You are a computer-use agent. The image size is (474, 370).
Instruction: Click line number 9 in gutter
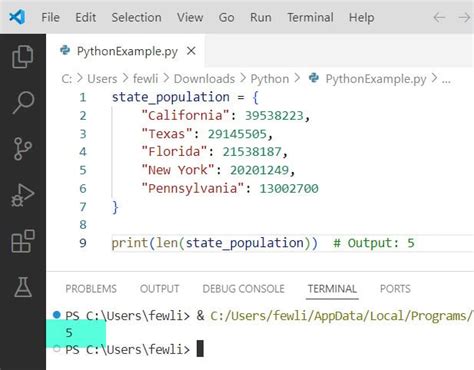(x=83, y=243)
